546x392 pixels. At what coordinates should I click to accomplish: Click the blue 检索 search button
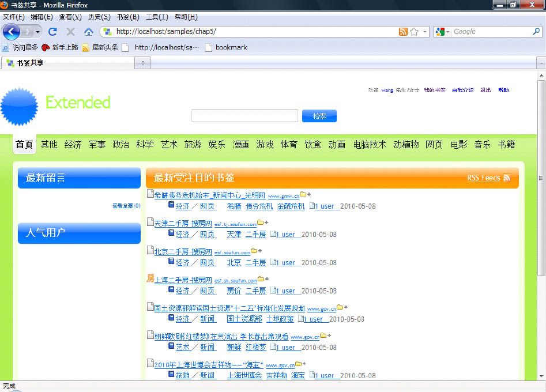click(319, 116)
